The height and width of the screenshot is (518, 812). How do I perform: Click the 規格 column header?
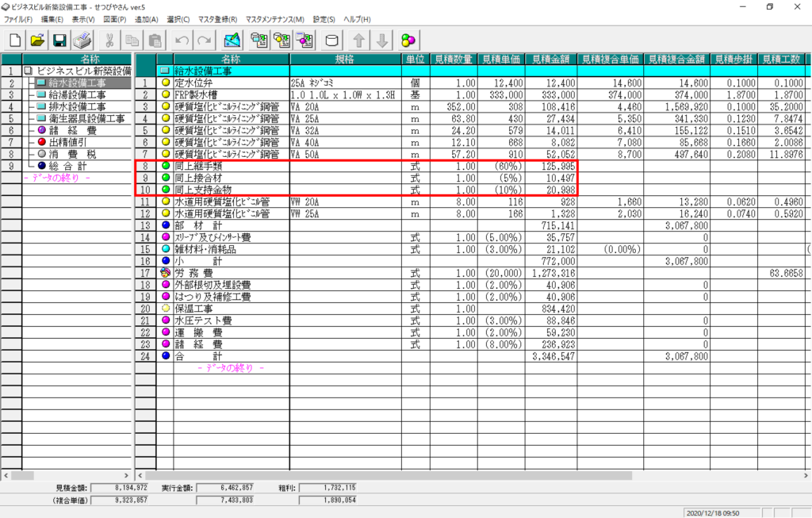(345, 59)
